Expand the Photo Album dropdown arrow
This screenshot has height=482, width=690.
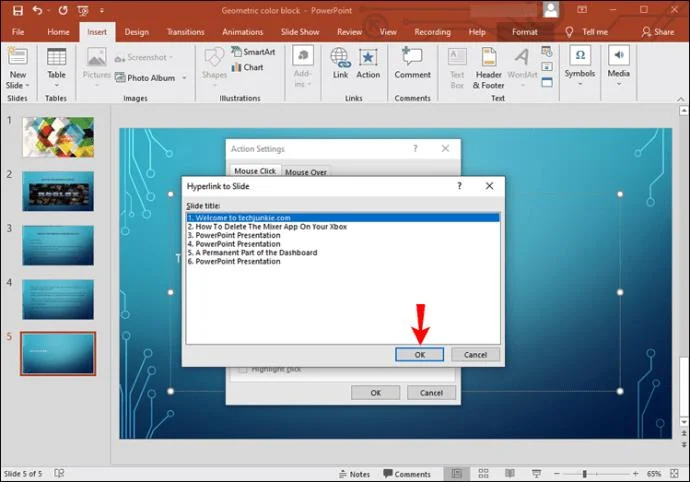(184, 78)
